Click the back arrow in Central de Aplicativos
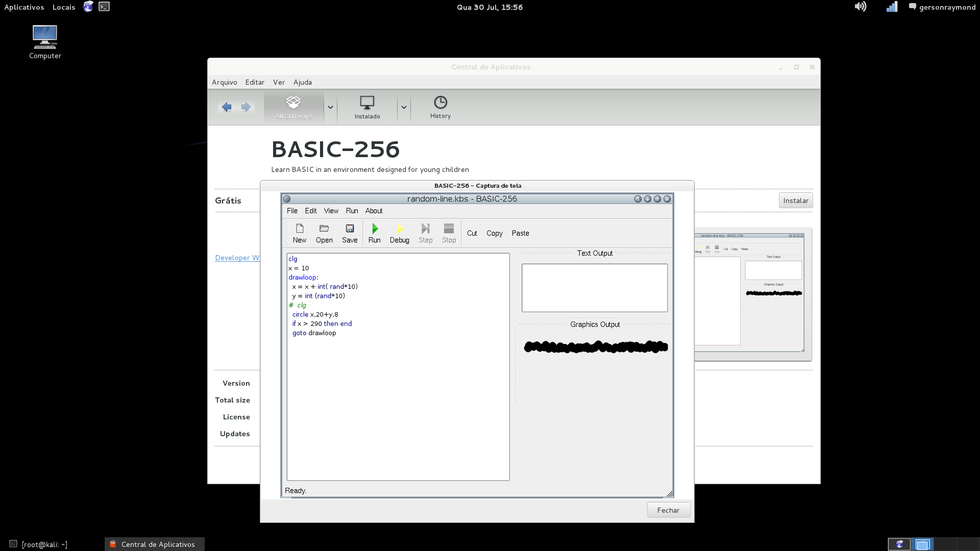Viewport: 980px width, 551px height. 227,107
